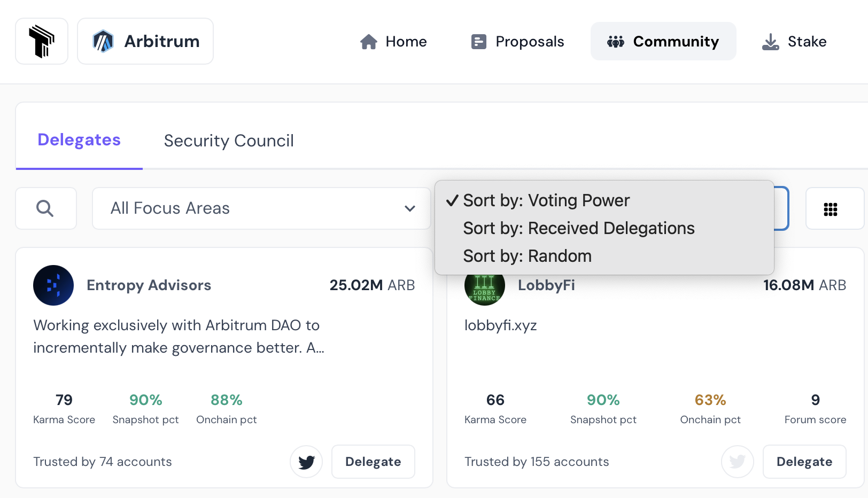The width and height of the screenshot is (868, 498).
Task: Open the Arbitrum DAO selector
Action: point(145,41)
